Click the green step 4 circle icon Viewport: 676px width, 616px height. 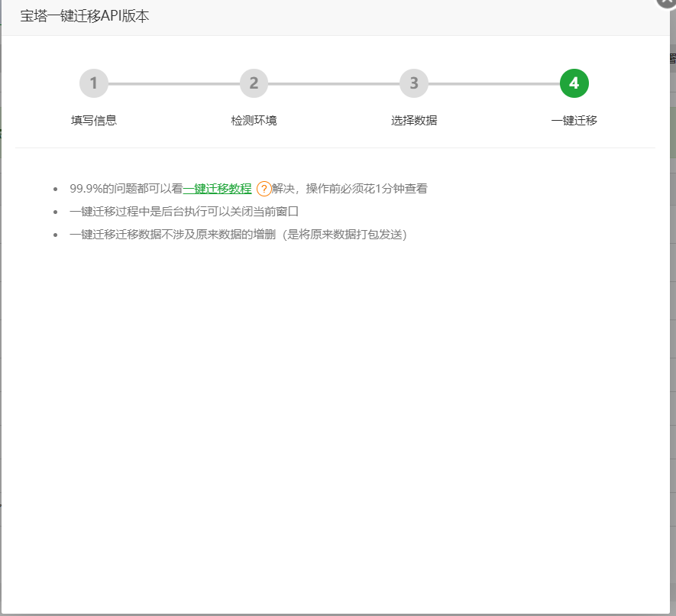[574, 83]
